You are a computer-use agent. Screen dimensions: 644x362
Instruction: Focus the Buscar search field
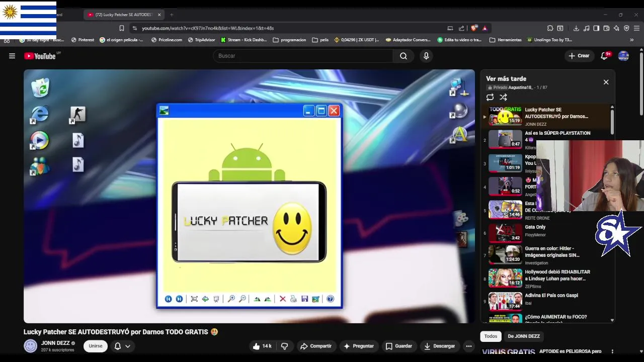coord(303,56)
